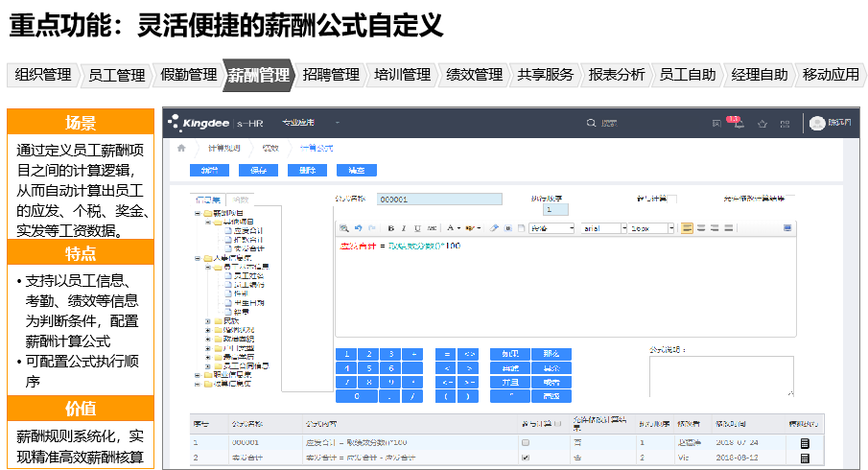This screenshot has width=868, height=470.
Task: Click the search magnifier icon in header
Action: (x=591, y=123)
